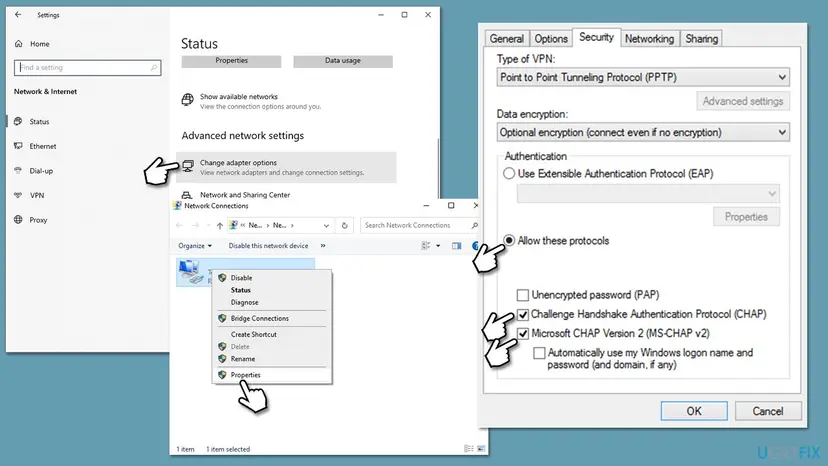The width and height of the screenshot is (828, 466).
Task: Choose Disable from context menu
Action: tap(272, 278)
